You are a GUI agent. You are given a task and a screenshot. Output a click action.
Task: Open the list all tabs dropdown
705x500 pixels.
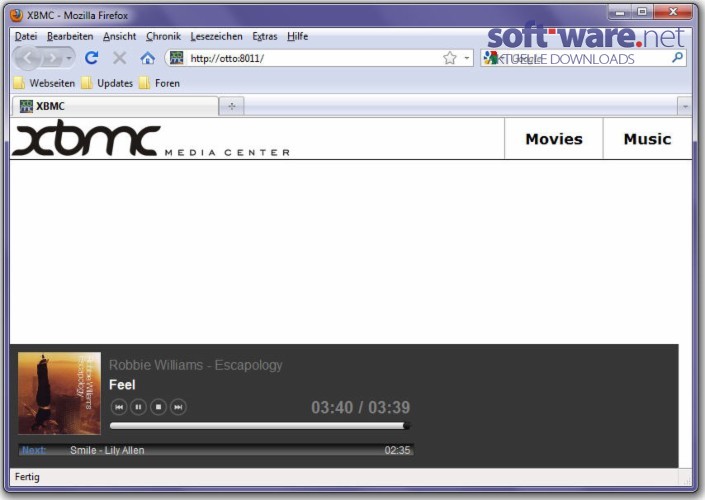(x=685, y=107)
